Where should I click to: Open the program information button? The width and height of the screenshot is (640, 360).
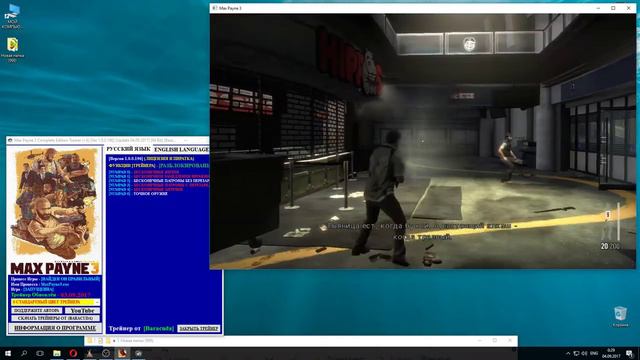click(x=55, y=328)
